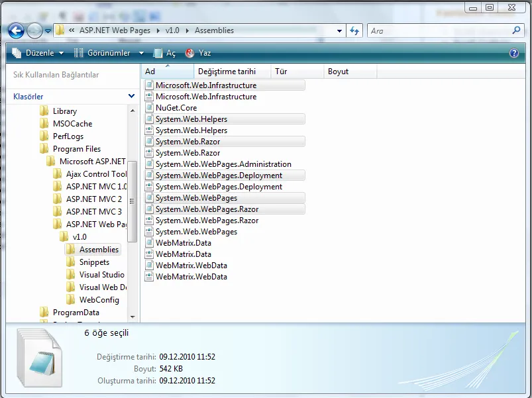Click the refresh icon beside address bar

tap(354, 31)
